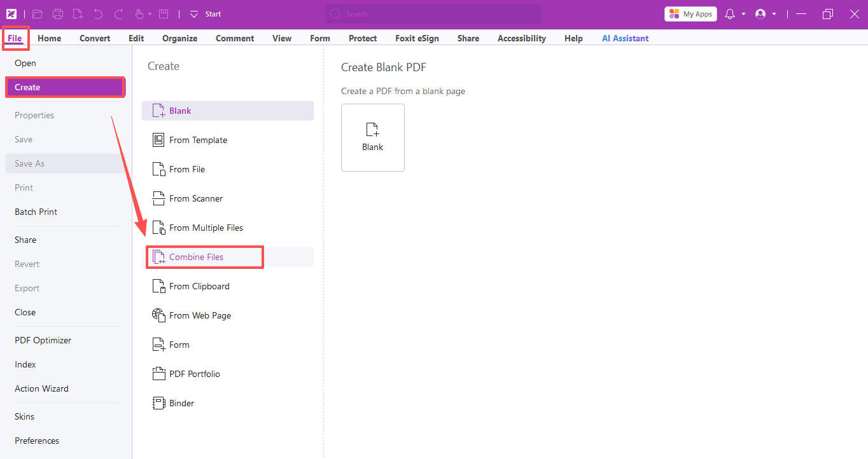
Task: Expand the arrow next to the account avatar
Action: 774,14
